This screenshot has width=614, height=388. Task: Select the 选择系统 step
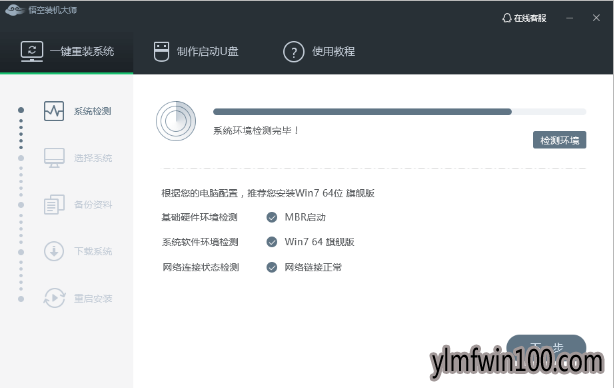point(78,158)
